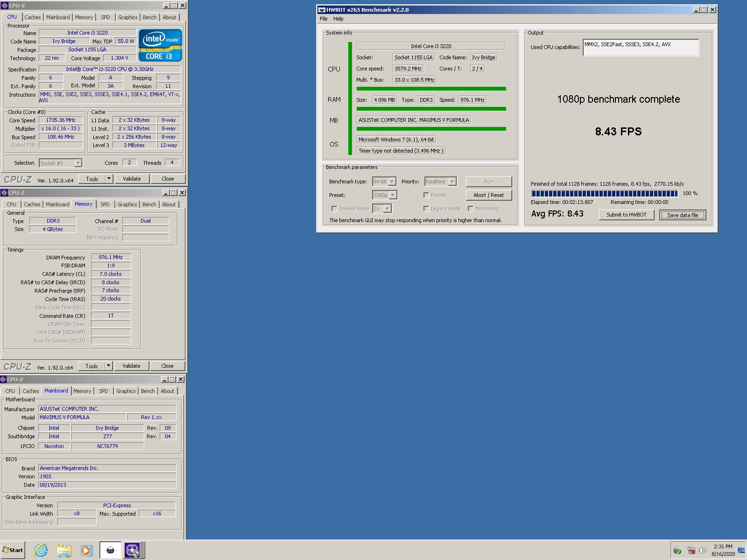
Task: Open the Start menu
Action: click(13, 550)
